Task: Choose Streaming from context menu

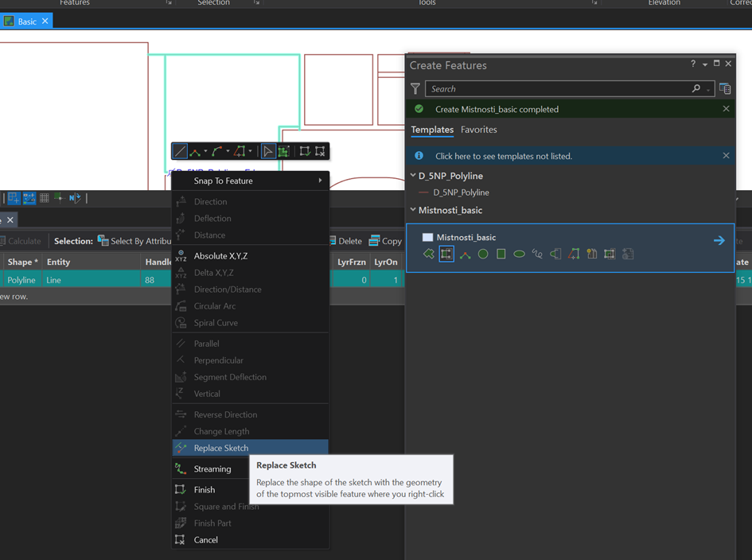Action: tap(211, 469)
